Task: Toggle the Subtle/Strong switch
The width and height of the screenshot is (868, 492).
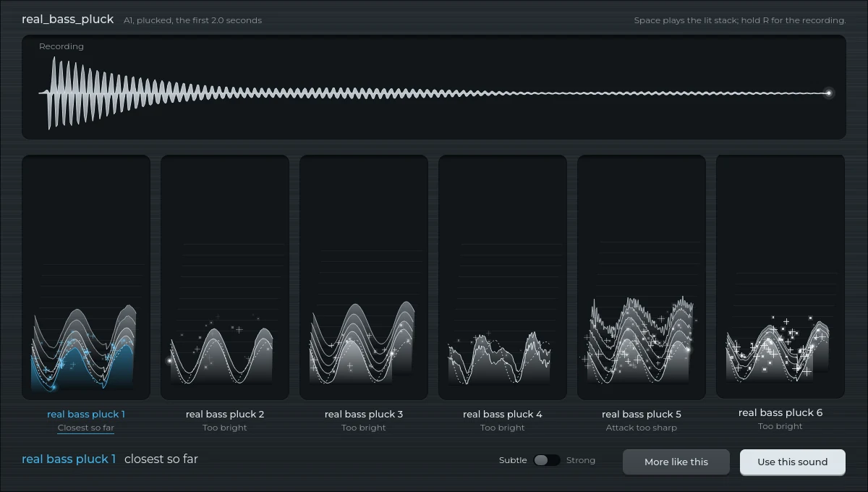Action: tap(547, 460)
